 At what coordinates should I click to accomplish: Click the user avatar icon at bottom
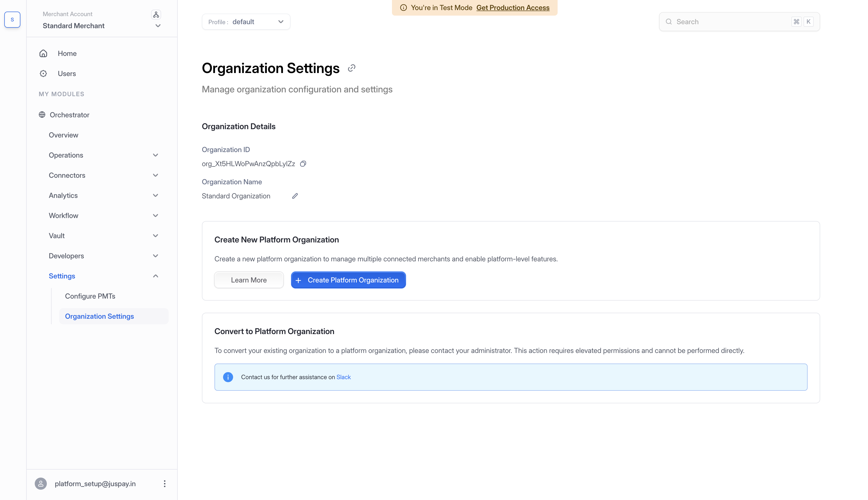pyautogui.click(x=41, y=484)
